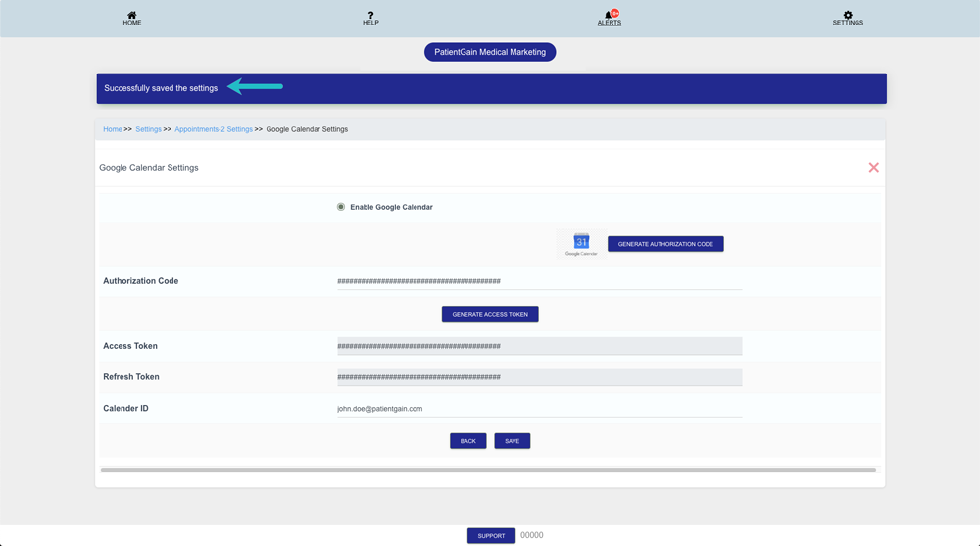The image size is (980, 546).
Task: Click the Support button in footer
Action: [491, 536]
